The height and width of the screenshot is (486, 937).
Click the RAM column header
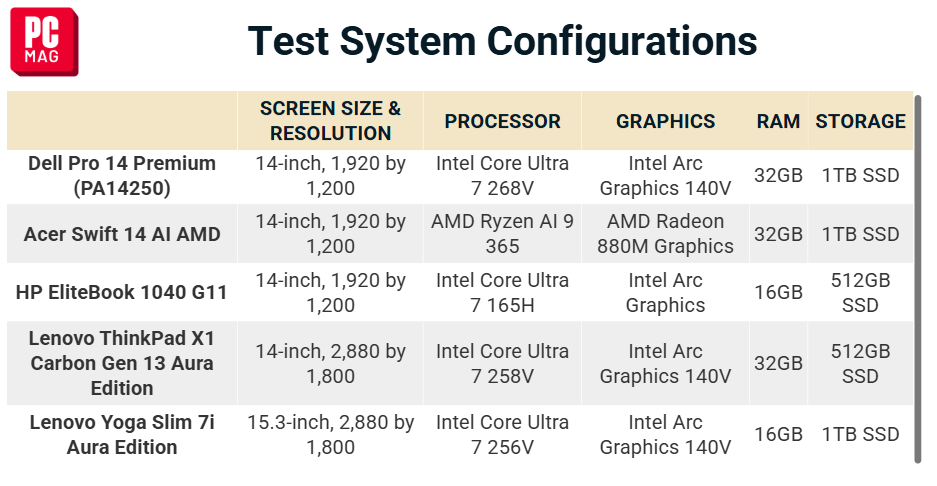click(778, 121)
